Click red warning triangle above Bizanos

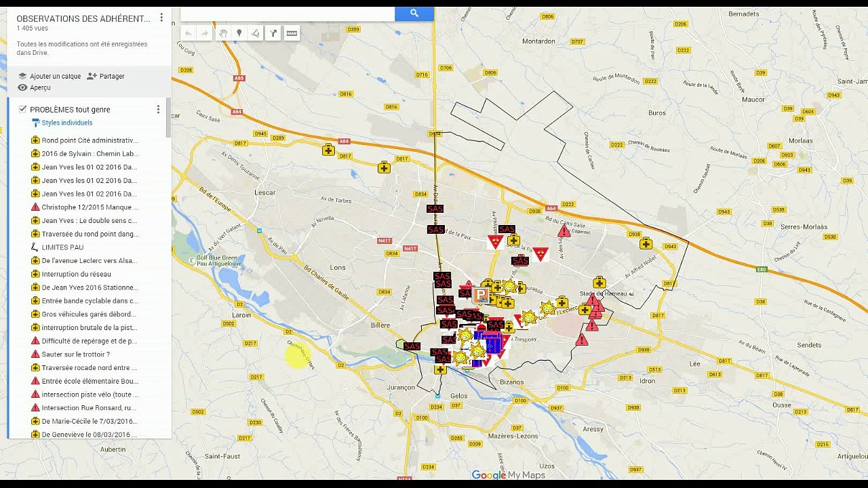581,340
